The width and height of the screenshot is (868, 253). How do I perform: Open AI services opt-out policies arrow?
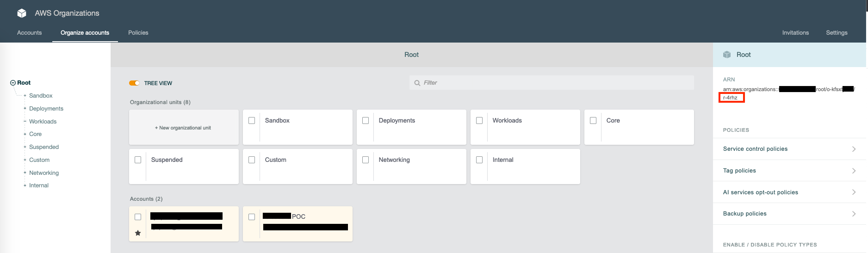point(854,192)
